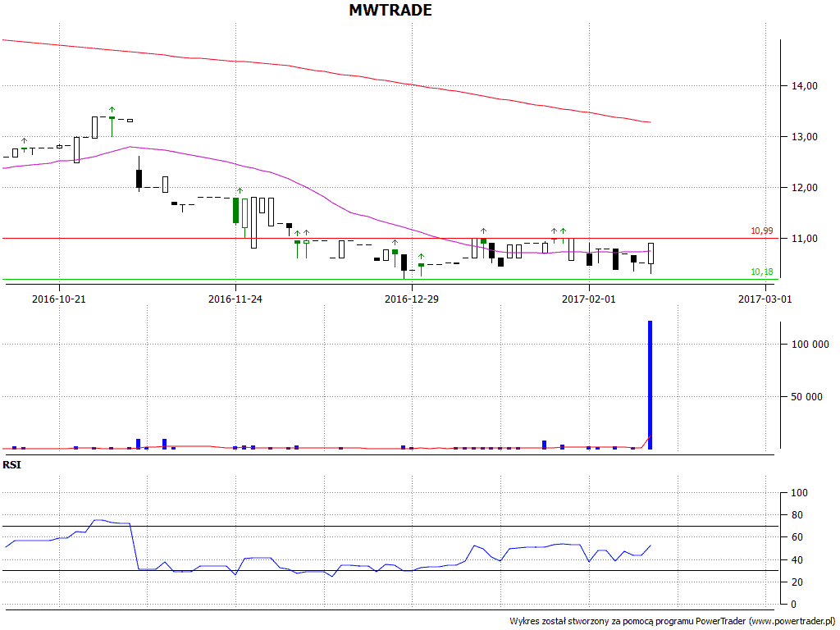Select the 2016-10-21 date label
Viewport: 840px width, 630px height.
pyautogui.click(x=59, y=299)
